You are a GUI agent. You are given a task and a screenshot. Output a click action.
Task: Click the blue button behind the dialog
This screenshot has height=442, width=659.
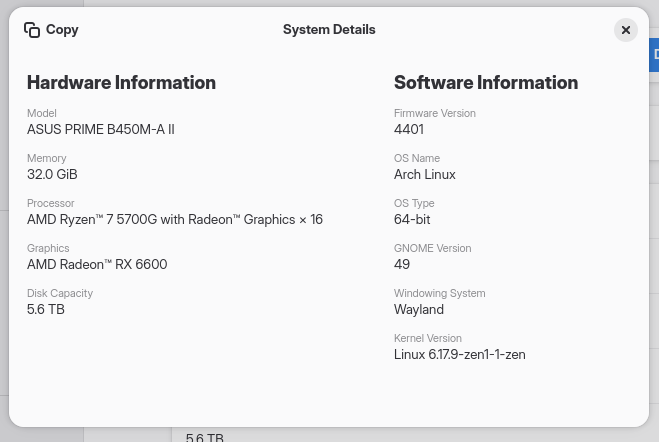pyautogui.click(x=654, y=54)
